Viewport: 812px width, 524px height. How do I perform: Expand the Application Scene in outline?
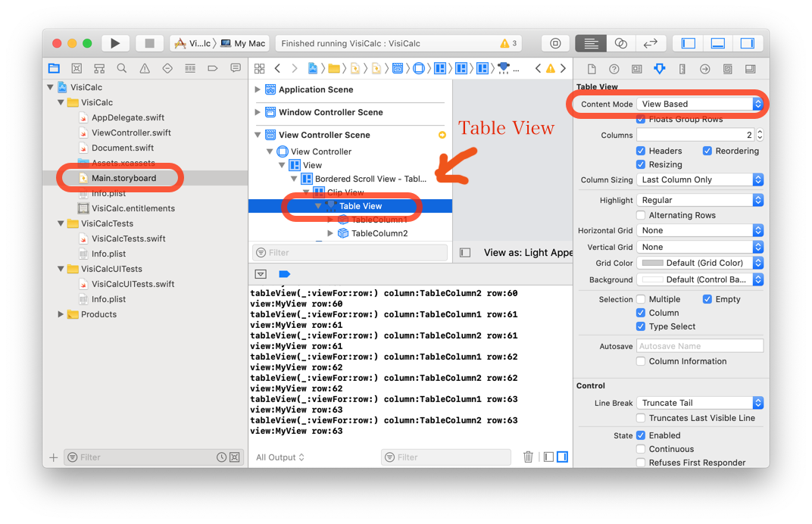coord(258,89)
